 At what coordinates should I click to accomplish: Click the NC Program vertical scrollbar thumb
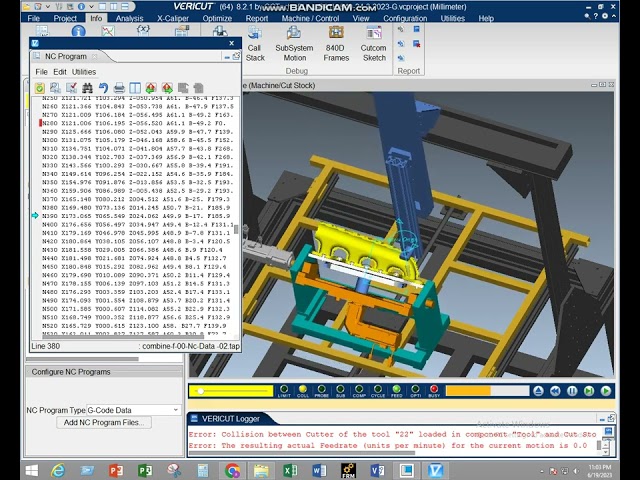click(x=236, y=229)
